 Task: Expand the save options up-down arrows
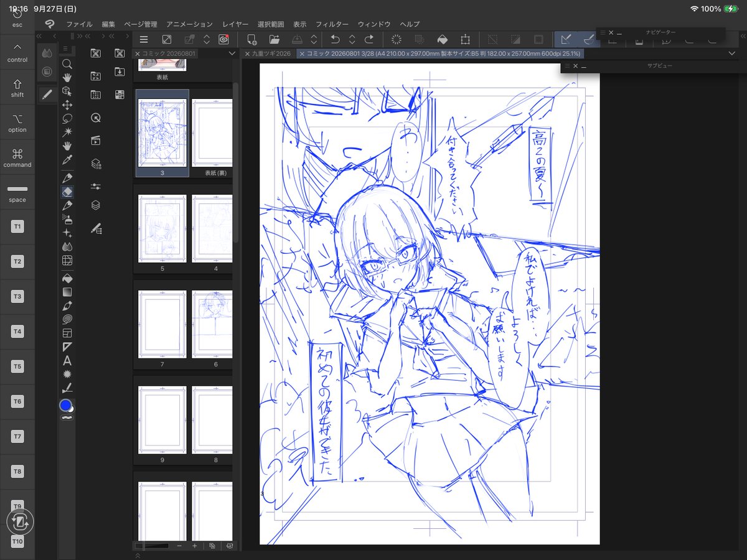pos(314,39)
